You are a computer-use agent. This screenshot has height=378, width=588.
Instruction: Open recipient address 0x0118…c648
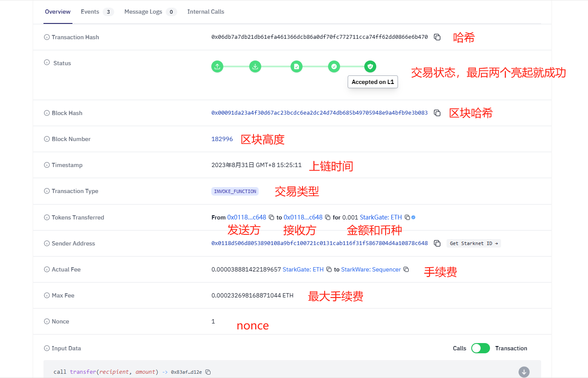coord(303,217)
